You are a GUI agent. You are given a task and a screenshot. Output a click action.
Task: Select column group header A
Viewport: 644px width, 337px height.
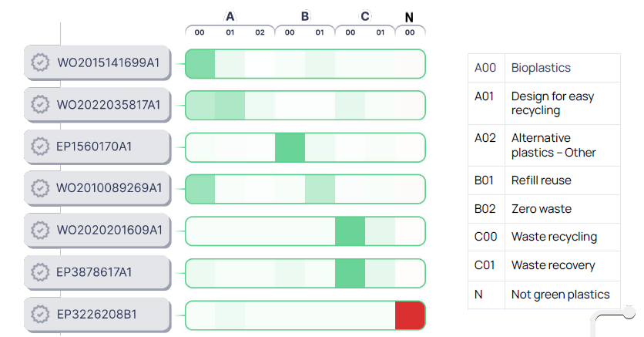click(230, 16)
